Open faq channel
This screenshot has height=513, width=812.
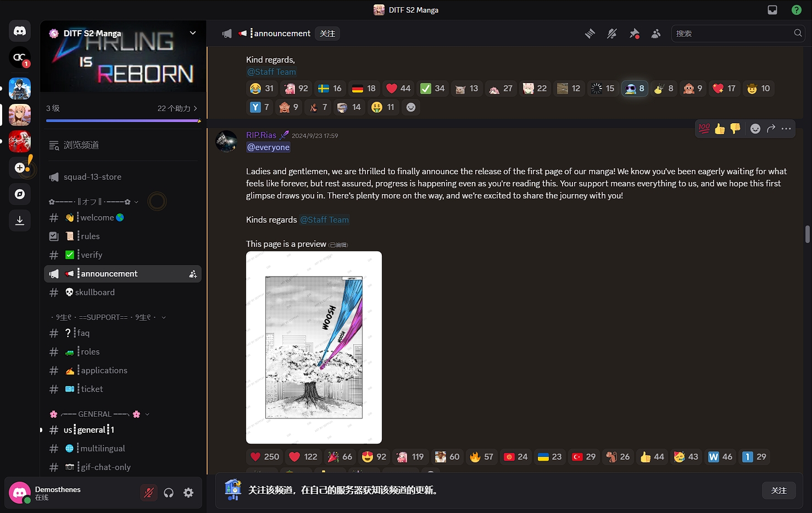click(x=123, y=333)
